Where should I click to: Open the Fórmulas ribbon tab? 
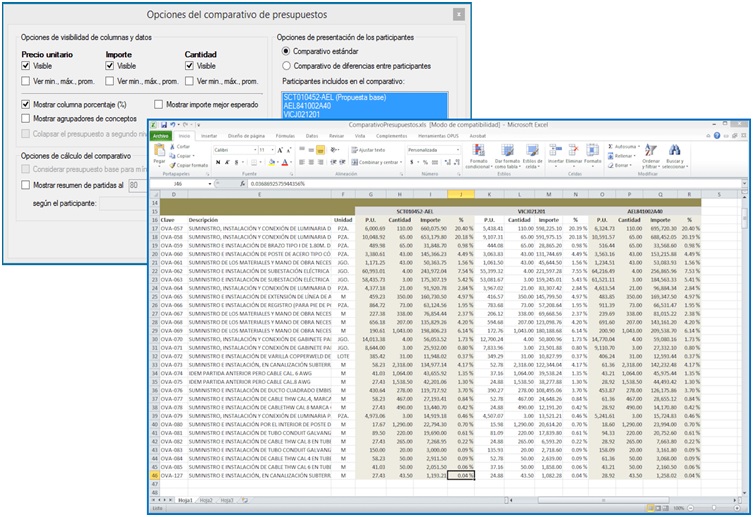coord(284,134)
